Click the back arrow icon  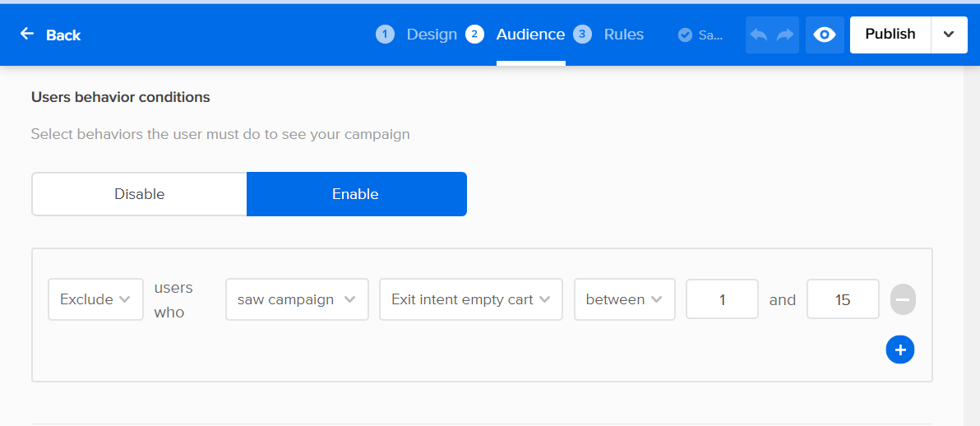[x=27, y=34]
